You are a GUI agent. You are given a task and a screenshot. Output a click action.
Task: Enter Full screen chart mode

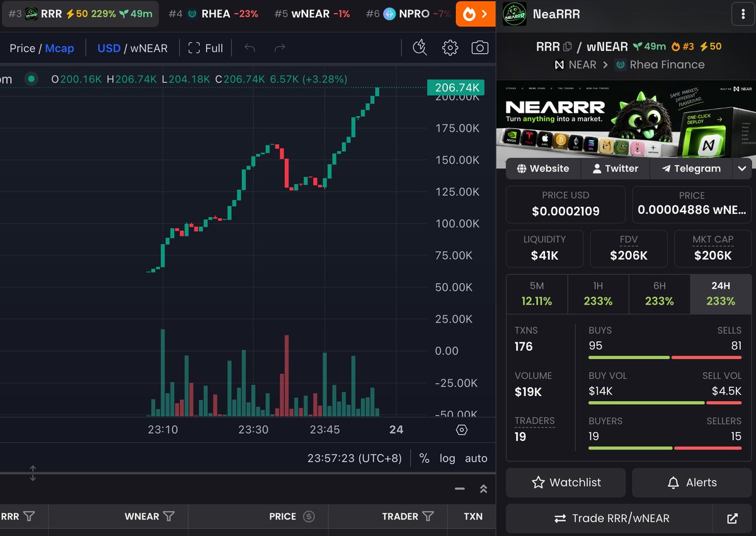coord(205,48)
